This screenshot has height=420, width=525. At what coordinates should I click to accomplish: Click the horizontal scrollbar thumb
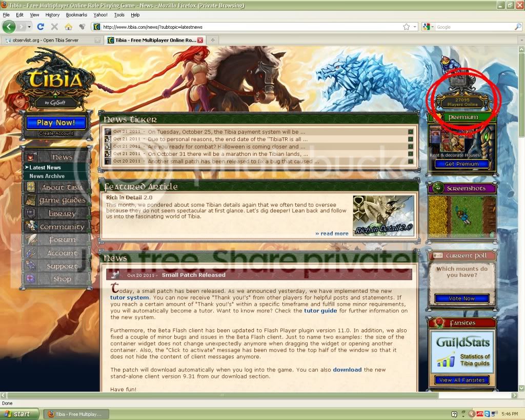pyautogui.click(x=223, y=395)
